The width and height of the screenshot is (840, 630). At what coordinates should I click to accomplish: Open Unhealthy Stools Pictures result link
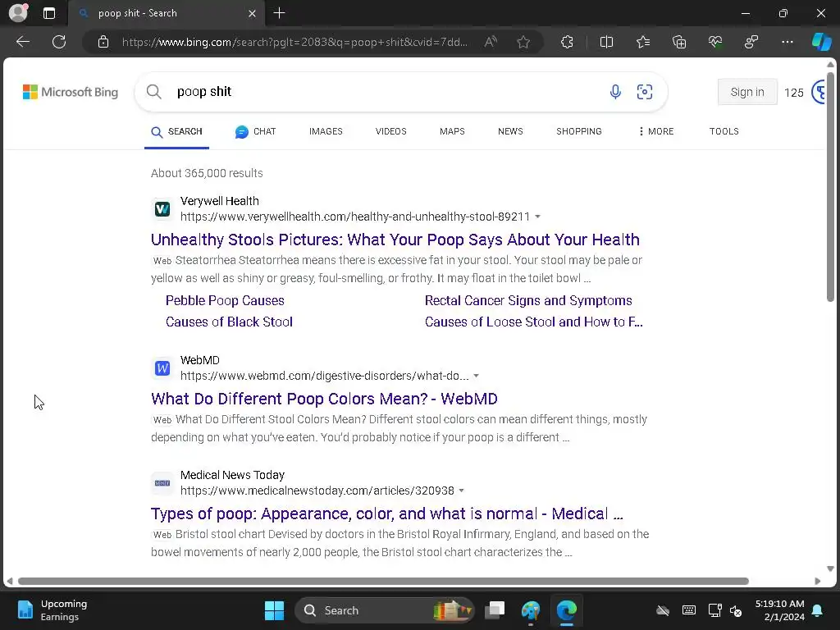click(x=395, y=240)
